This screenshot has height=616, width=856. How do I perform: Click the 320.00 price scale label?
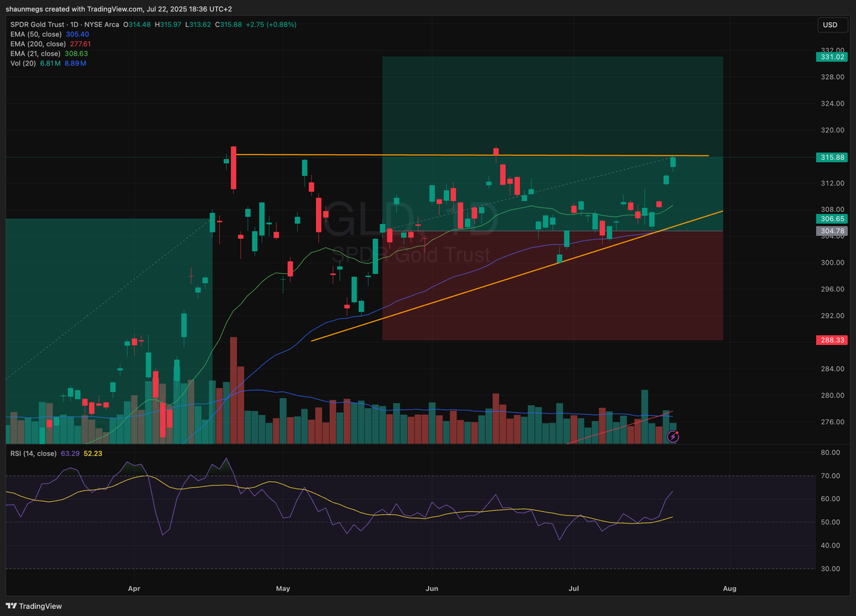832,130
